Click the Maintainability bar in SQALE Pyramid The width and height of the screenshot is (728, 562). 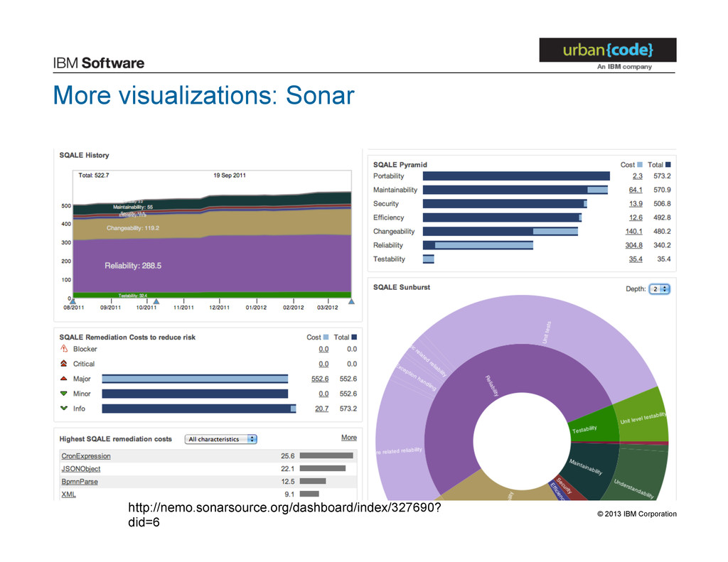[x=515, y=190]
